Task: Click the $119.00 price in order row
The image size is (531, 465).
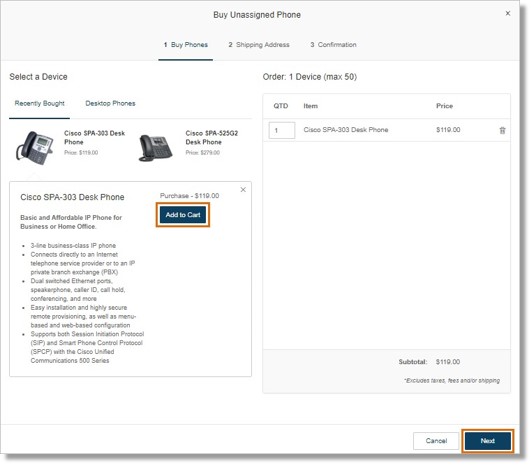Action: (448, 130)
